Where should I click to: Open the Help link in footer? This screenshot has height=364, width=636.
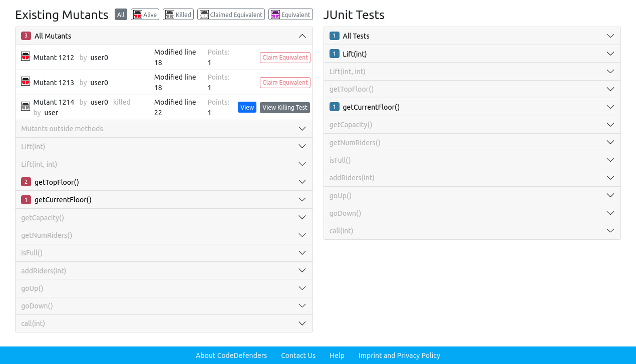[x=337, y=355]
